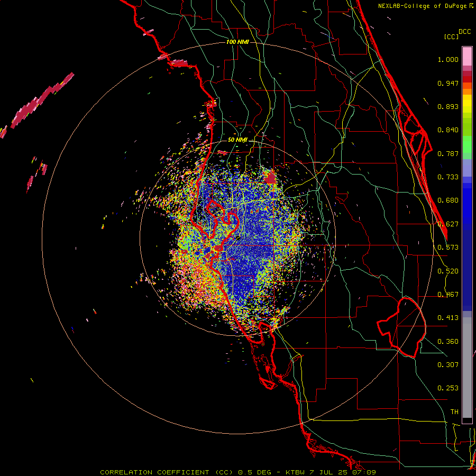Click the 100 NMI range ring label
476x476 pixels.
click(237, 42)
